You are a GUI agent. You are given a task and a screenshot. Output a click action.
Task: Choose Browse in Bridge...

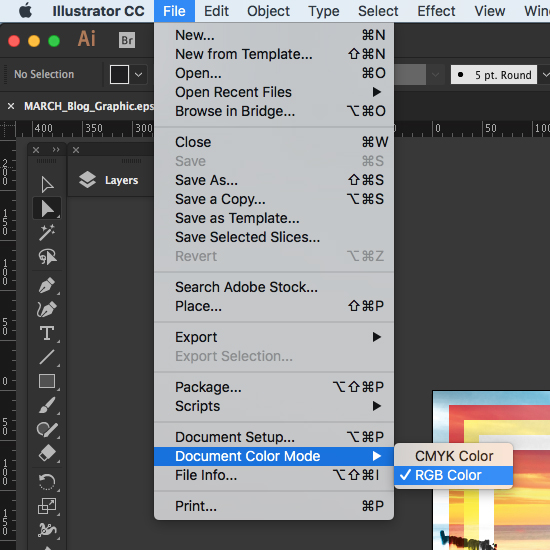(x=274, y=111)
